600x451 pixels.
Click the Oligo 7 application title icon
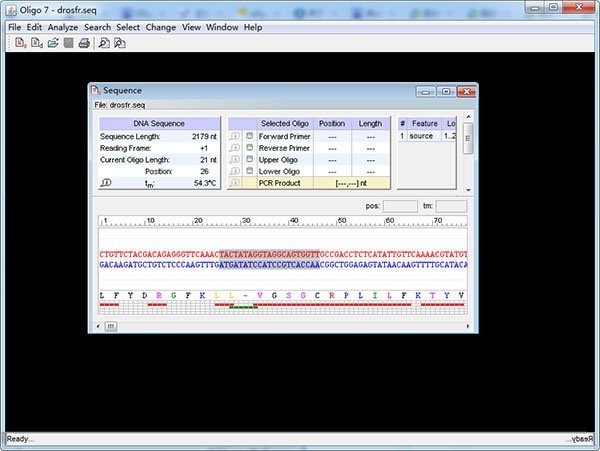point(11,10)
